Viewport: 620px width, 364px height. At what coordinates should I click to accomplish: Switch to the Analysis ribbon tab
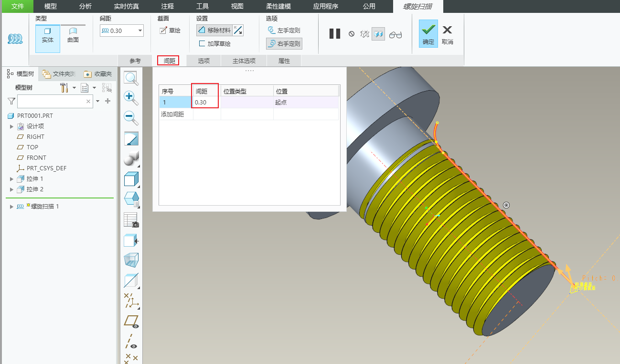[x=85, y=6]
